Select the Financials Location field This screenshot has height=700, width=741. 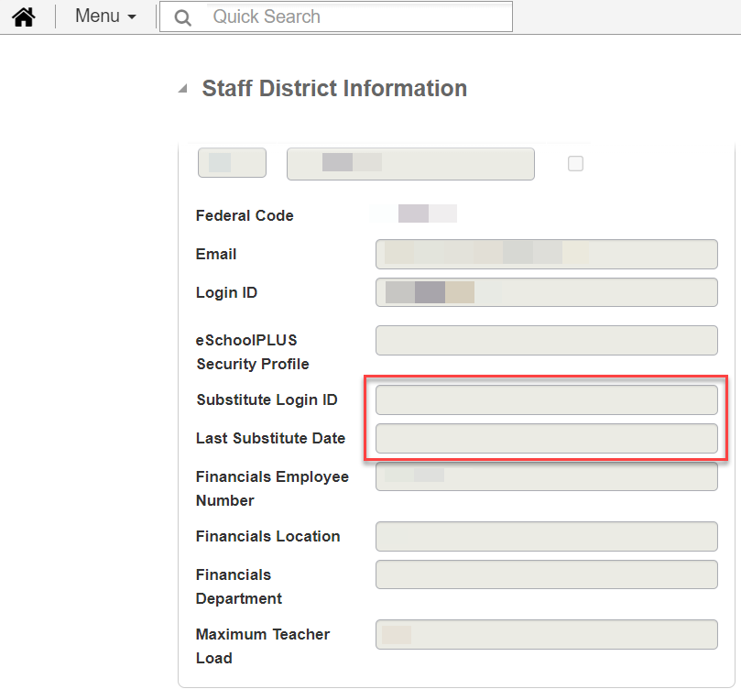(x=546, y=536)
